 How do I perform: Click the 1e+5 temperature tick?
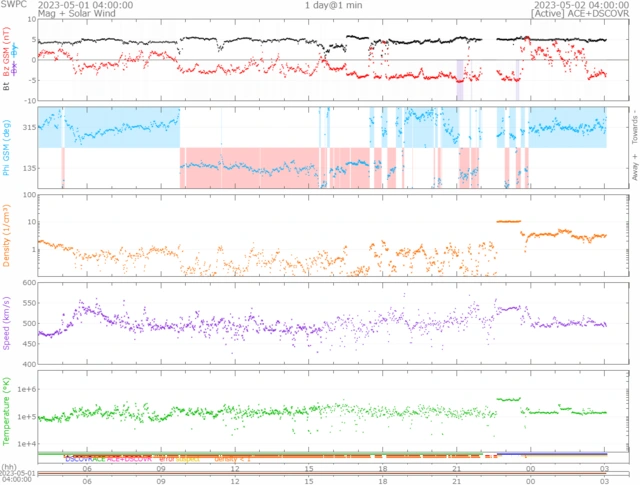(27, 417)
